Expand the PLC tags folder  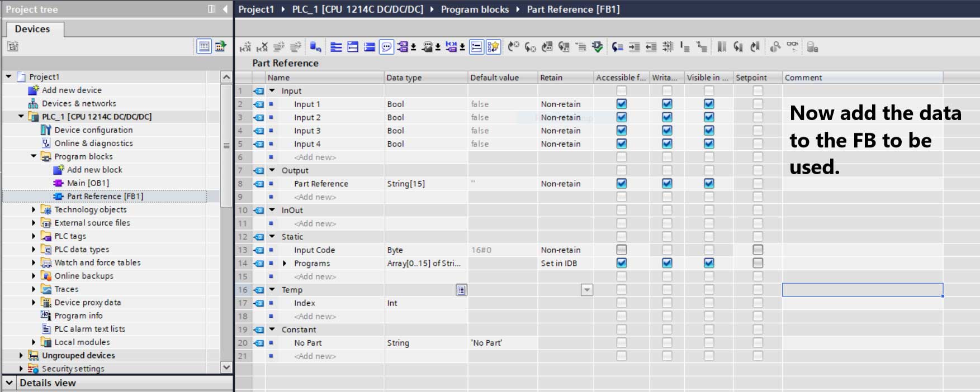34,236
